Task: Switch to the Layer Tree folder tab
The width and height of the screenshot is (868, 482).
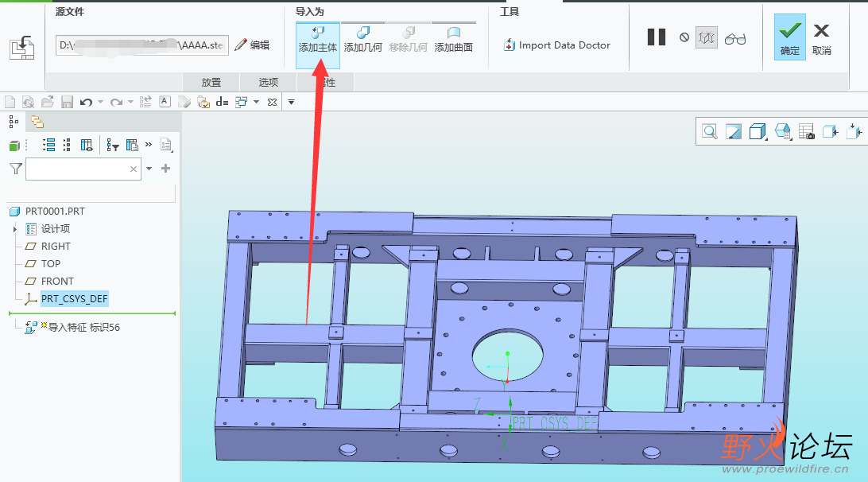Action: [37, 122]
